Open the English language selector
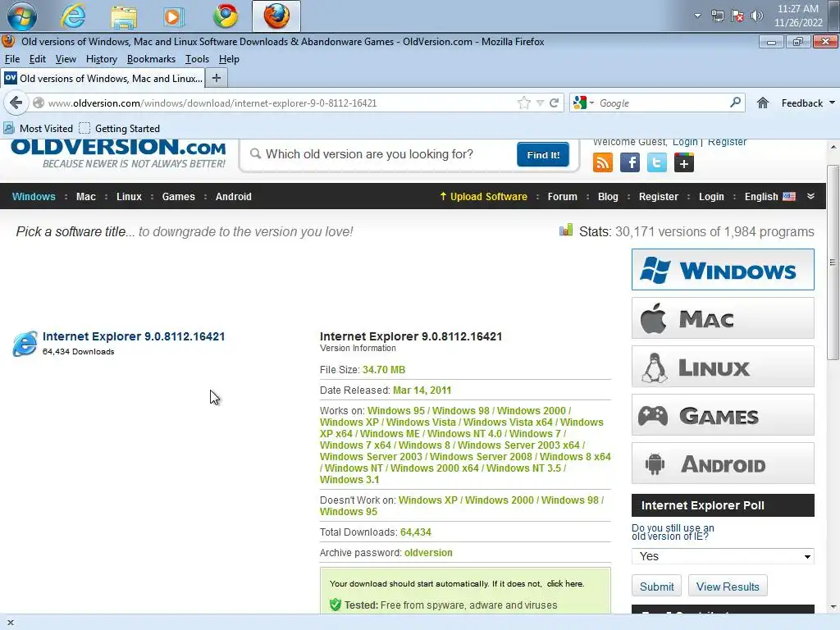This screenshot has width=840, height=630. tap(769, 197)
